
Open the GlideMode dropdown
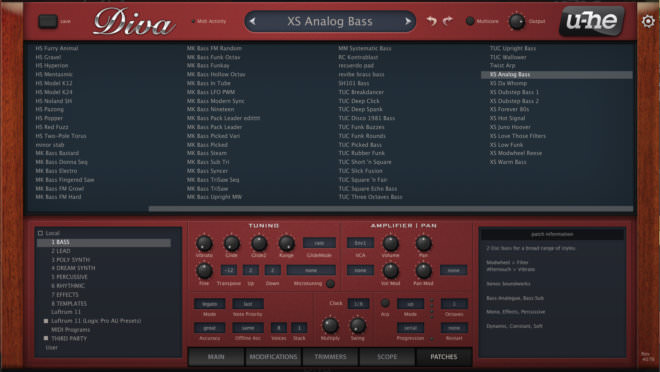click(319, 243)
